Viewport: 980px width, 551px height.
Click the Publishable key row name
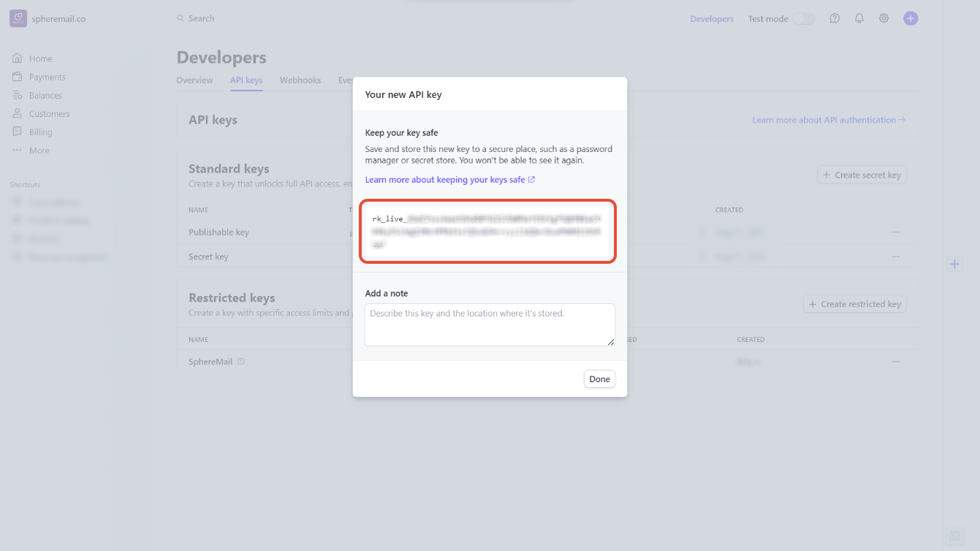click(219, 232)
